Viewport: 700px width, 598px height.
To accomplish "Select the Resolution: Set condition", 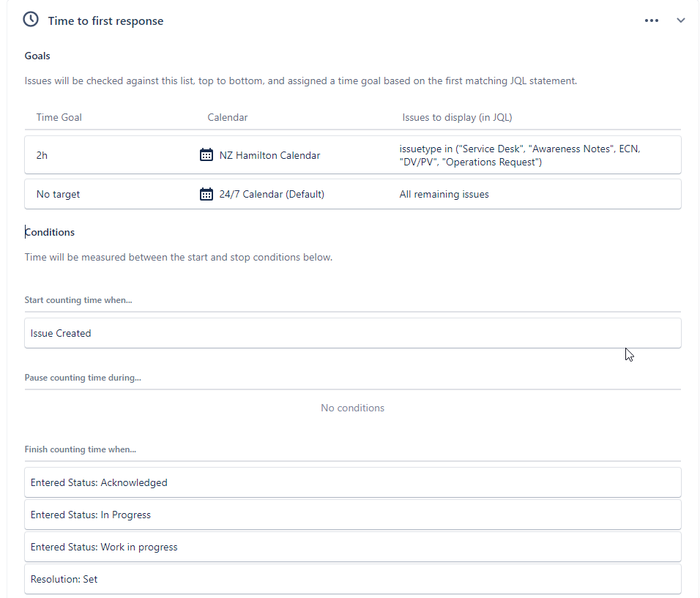I will pyautogui.click(x=353, y=579).
